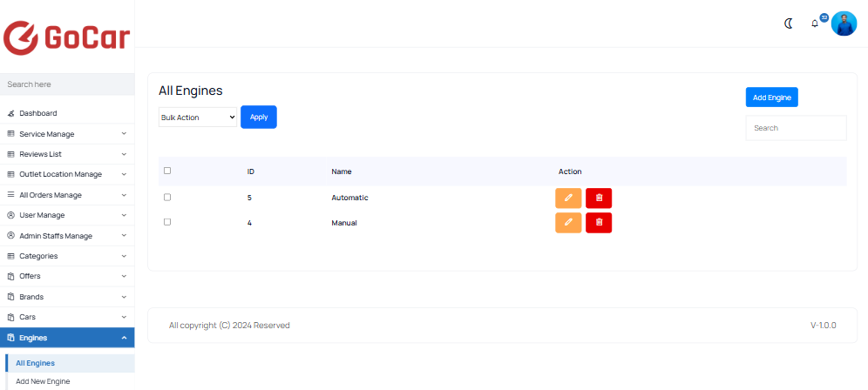Screen dimensions: 868x390
Task: Click the All Orders Manage list icon
Action: coord(10,195)
